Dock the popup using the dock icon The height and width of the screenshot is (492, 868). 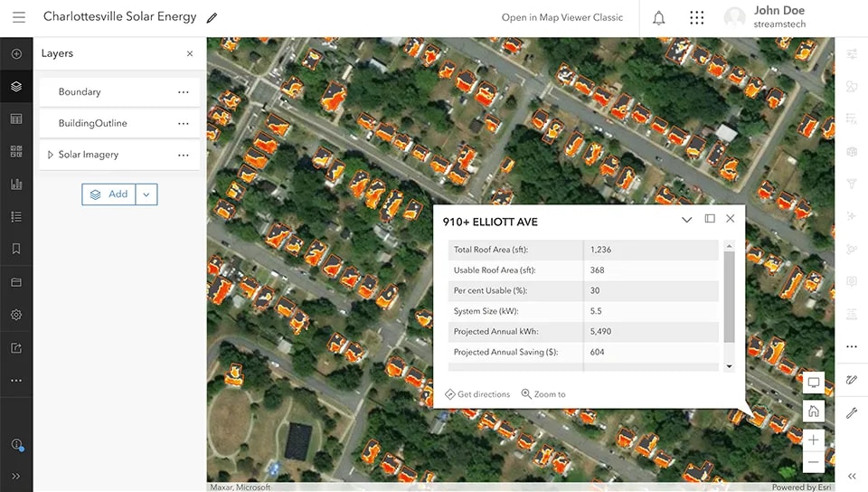tap(709, 219)
